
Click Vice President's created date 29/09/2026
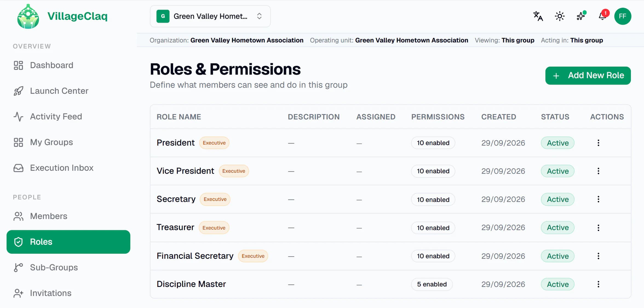pyautogui.click(x=503, y=171)
